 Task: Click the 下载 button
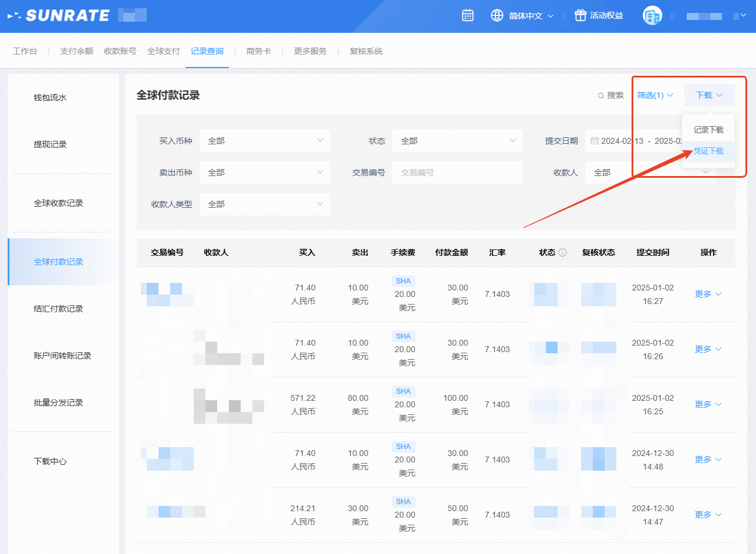[709, 95]
